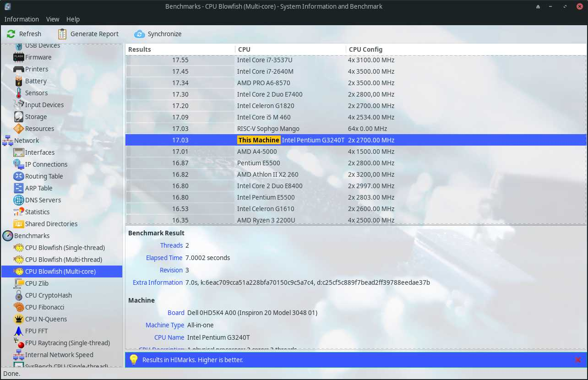Select the ARP Table icon
The height and width of the screenshot is (380, 588).
[x=19, y=188]
